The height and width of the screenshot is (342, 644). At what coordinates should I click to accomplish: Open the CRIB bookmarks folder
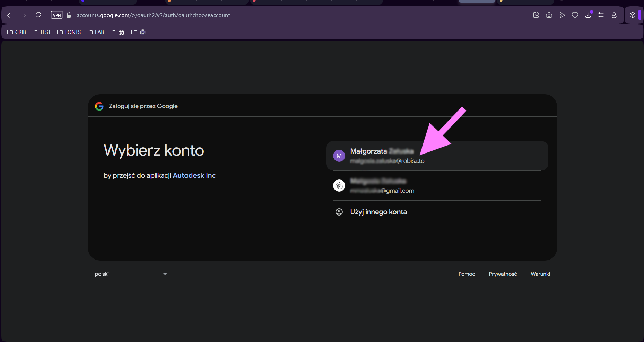point(17,32)
